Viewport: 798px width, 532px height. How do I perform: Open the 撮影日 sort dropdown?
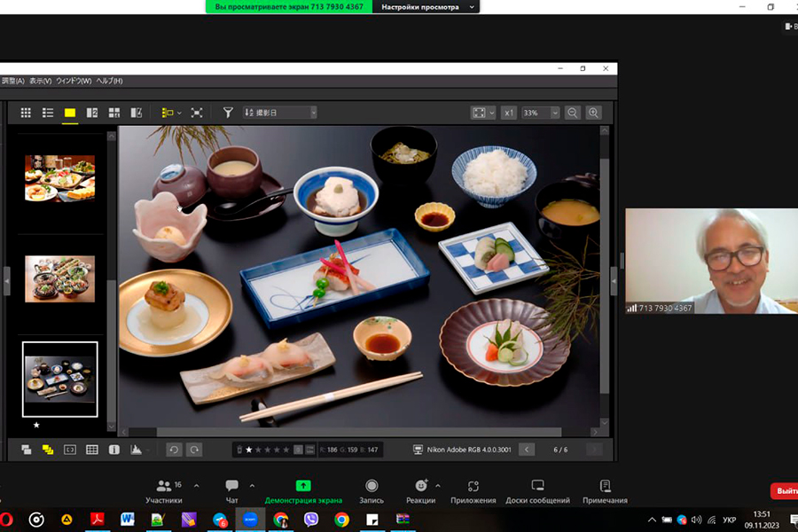click(x=280, y=113)
